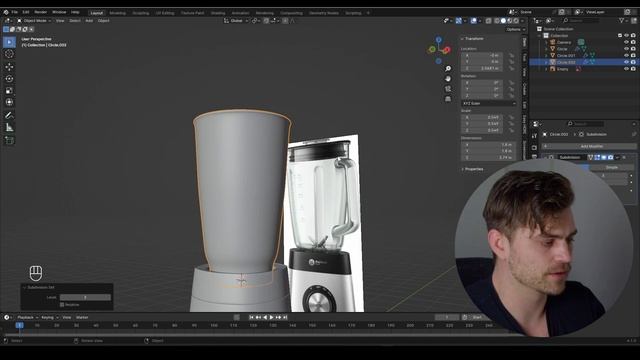Click the Scale X value field
The image size is (640, 360).
pyautogui.click(x=482, y=117)
